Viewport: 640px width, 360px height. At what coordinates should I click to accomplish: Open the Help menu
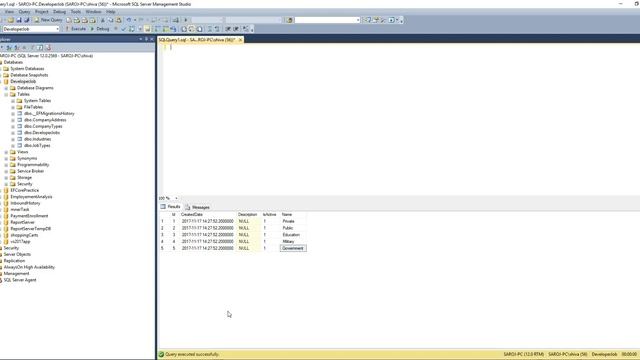tap(111, 12)
